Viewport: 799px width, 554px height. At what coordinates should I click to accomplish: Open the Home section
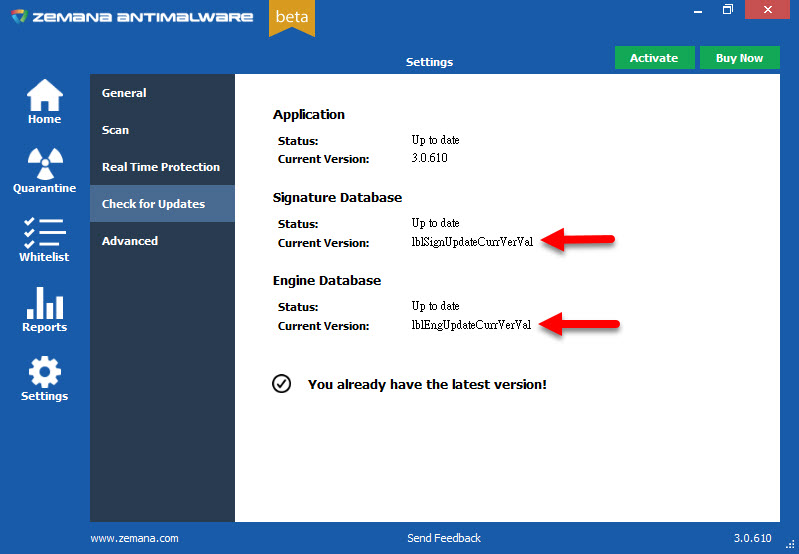44,102
